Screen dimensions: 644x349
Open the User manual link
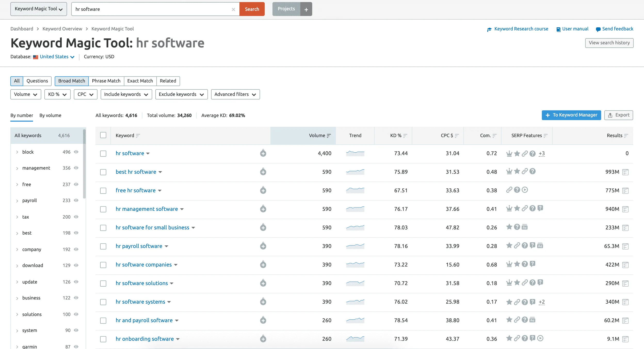(x=572, y=29)
